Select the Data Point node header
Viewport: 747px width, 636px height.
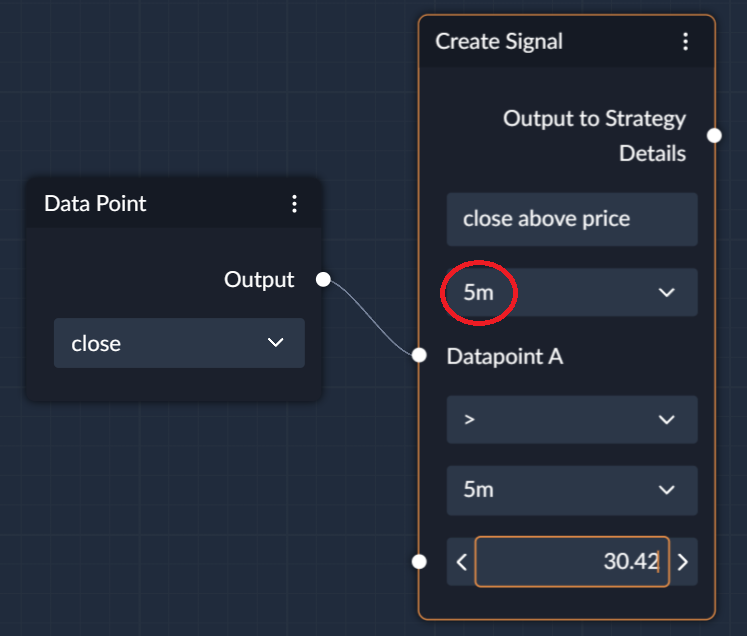click(x=174, y=203)
